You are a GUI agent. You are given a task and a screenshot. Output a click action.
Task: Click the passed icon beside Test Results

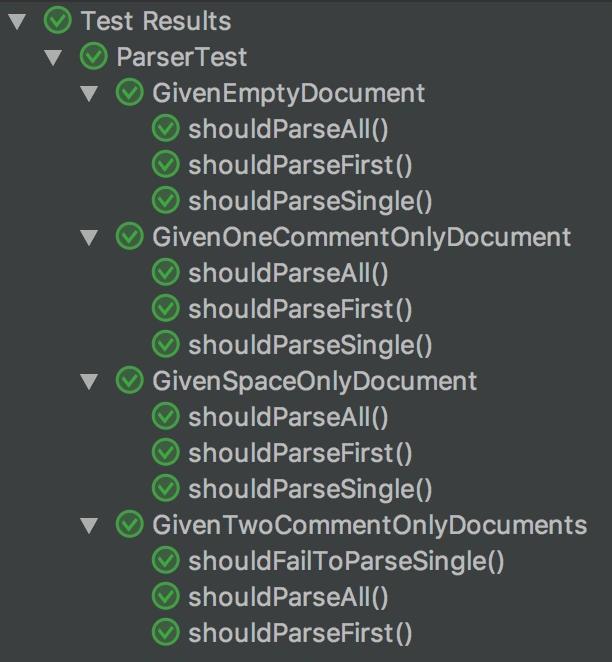click(x=57, y=21)
